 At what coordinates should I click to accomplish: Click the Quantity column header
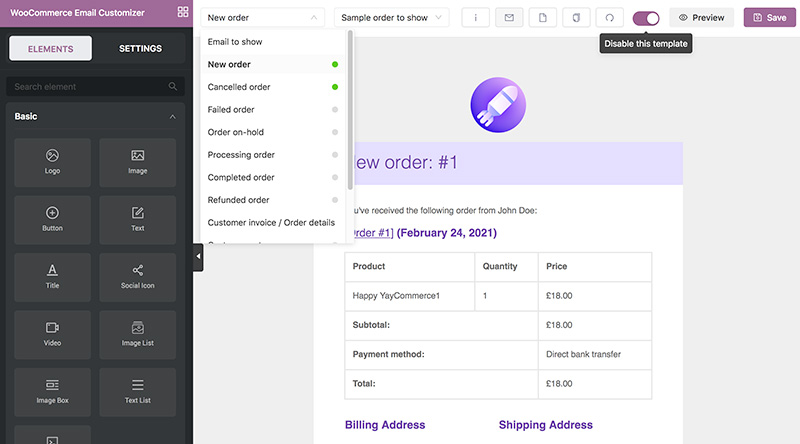507,266
